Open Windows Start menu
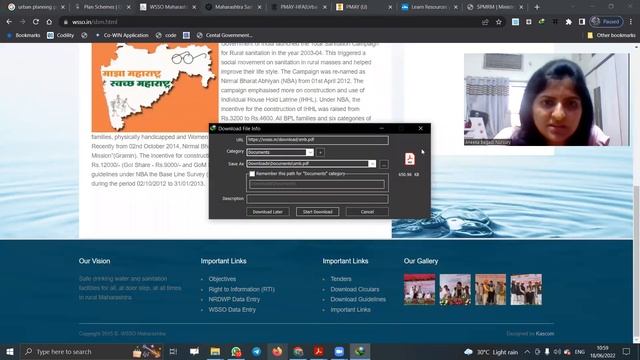This screenshot has height=360, width=640. [10, 351]
